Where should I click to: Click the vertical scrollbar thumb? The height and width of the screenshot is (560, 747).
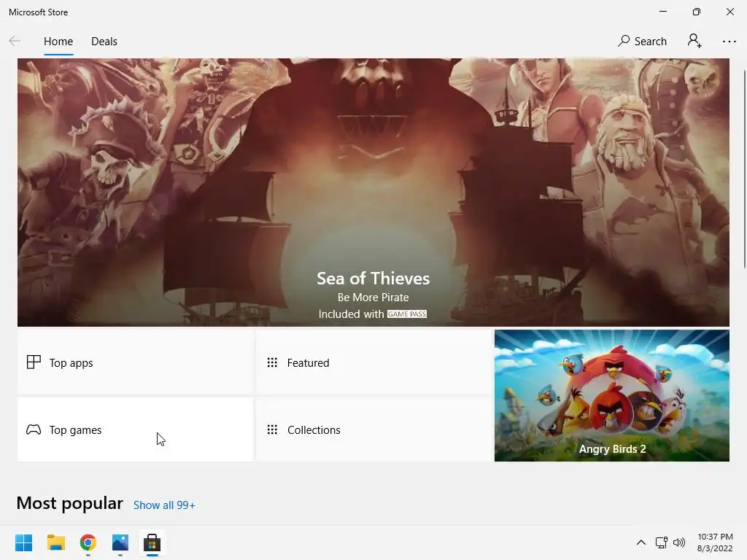(745, 169)
